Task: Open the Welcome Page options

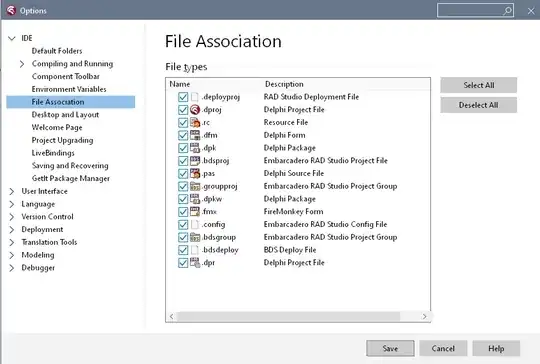Action: pyautogui.click(x=57, y=127)
